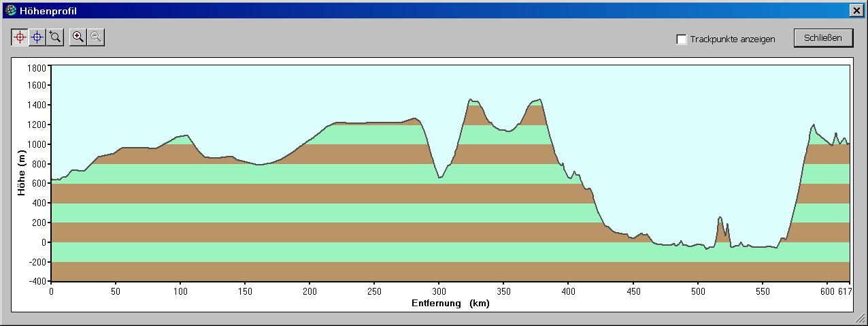Screen dimensions: 868x326
Task: Choose the zoom area selection tool
Action: click(x=55, y=37)
